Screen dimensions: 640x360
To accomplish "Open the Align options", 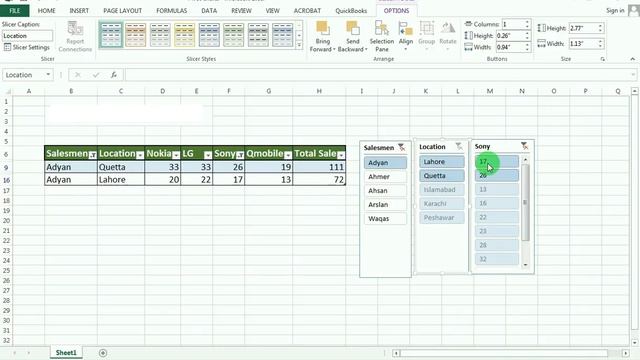I will point(406,37).
